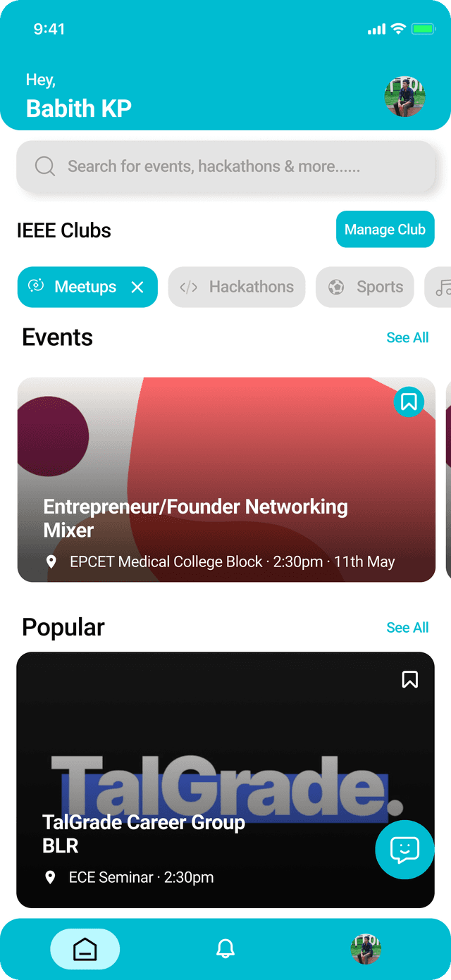Open profile avatar in bottom navigation

(366, 949)
